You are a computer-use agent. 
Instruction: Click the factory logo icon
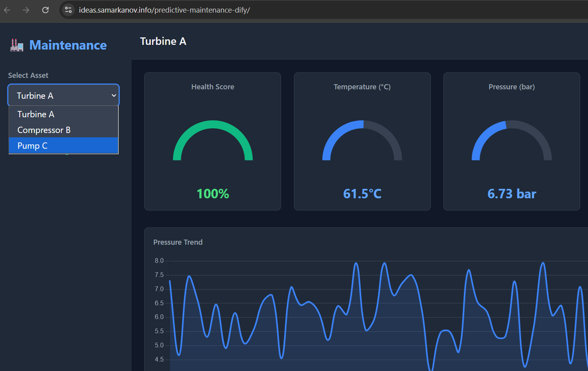click(17, 45)
